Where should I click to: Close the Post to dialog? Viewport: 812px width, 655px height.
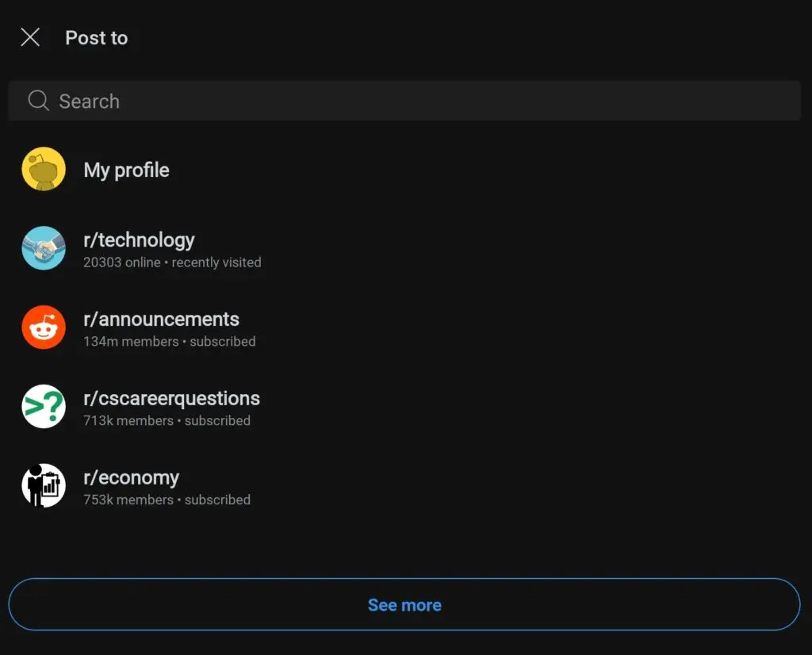30,37
